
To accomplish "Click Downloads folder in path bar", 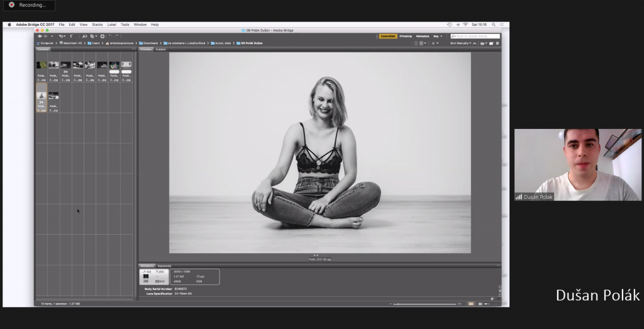I will pyautogui.click(x=148, y=43).
